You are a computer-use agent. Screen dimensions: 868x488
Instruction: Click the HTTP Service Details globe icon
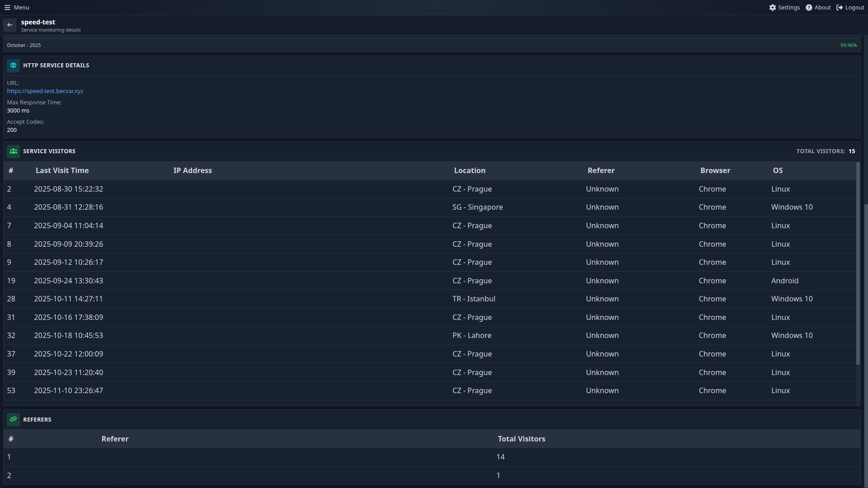coord(13,65)
